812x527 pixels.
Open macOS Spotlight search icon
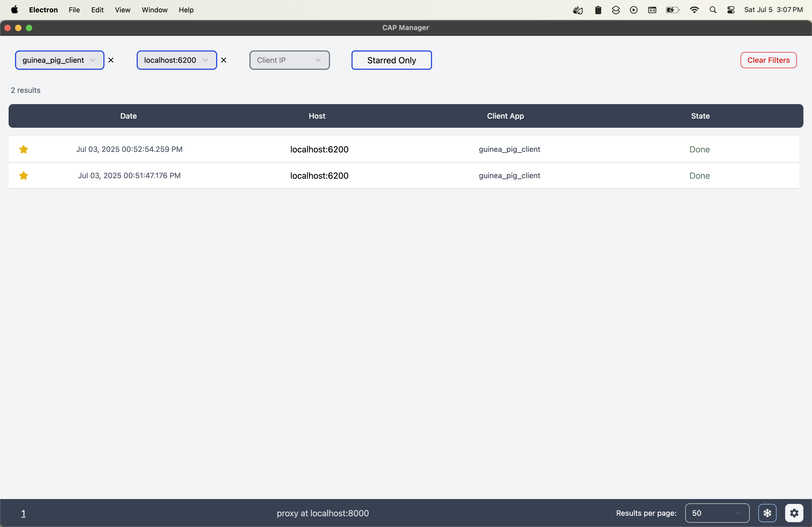tap(713, 10)
